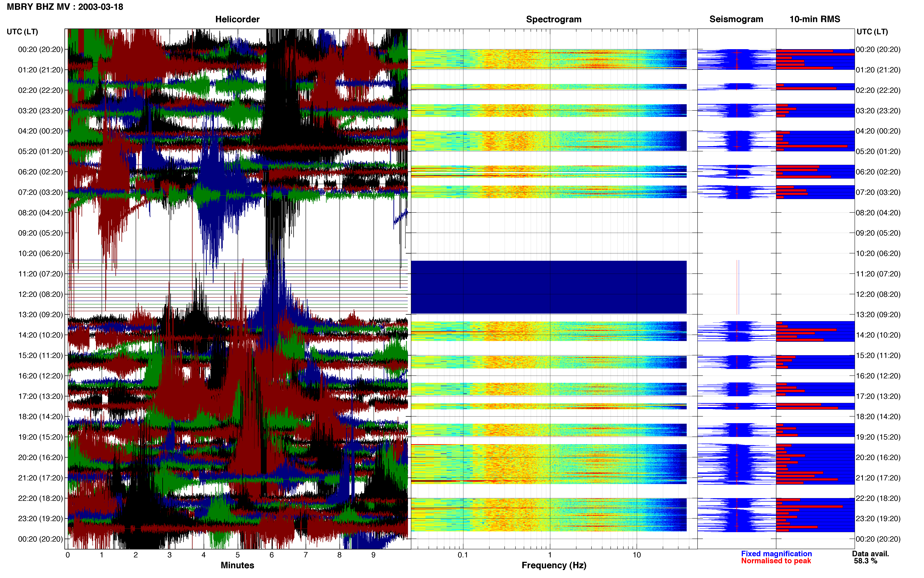Click the '10-min RMS' panel heading
The image size is (924, 578).
coord(815,19)
